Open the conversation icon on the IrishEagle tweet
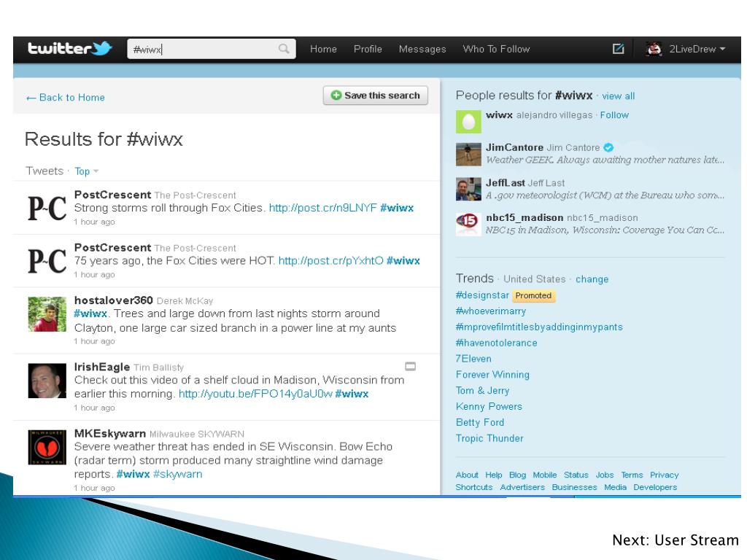This screenshot has width=747, height=560. click(x=410, y=366)
